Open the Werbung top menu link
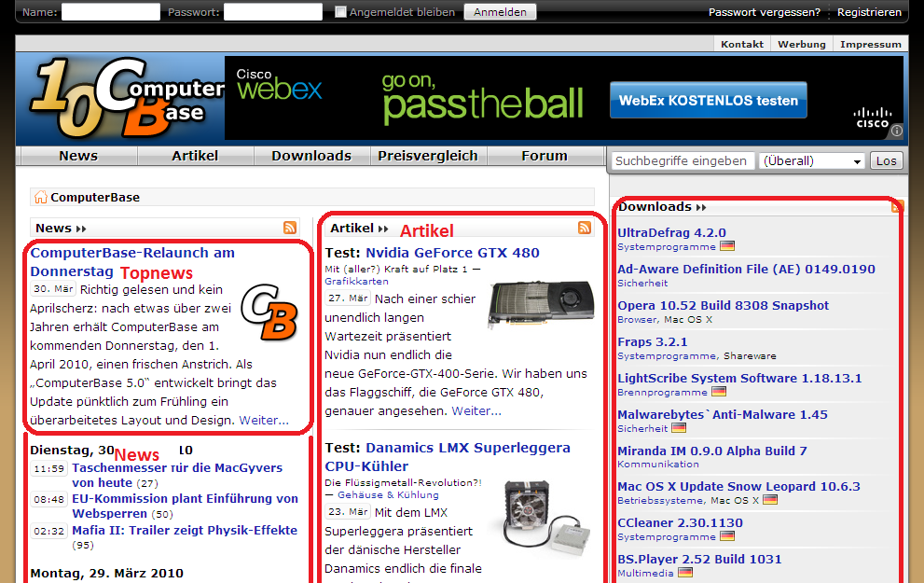Image resolution: width=924 pixels, height=583 pixels. coord(802,44)
